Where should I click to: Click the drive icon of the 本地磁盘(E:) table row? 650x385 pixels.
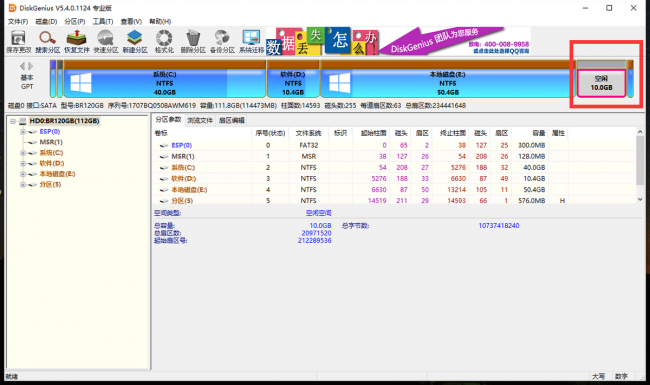point(164,190)
